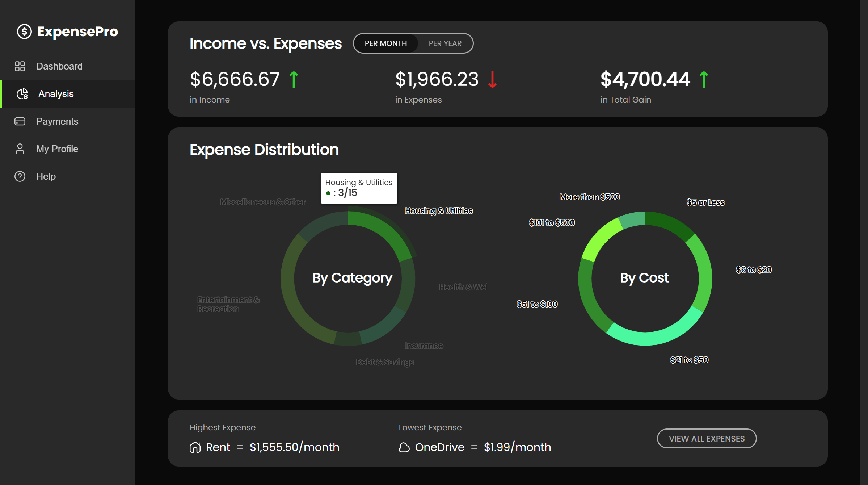This screenshot has width=868, height=485.
Task: Click the Rent house icon
Action: 195,447
